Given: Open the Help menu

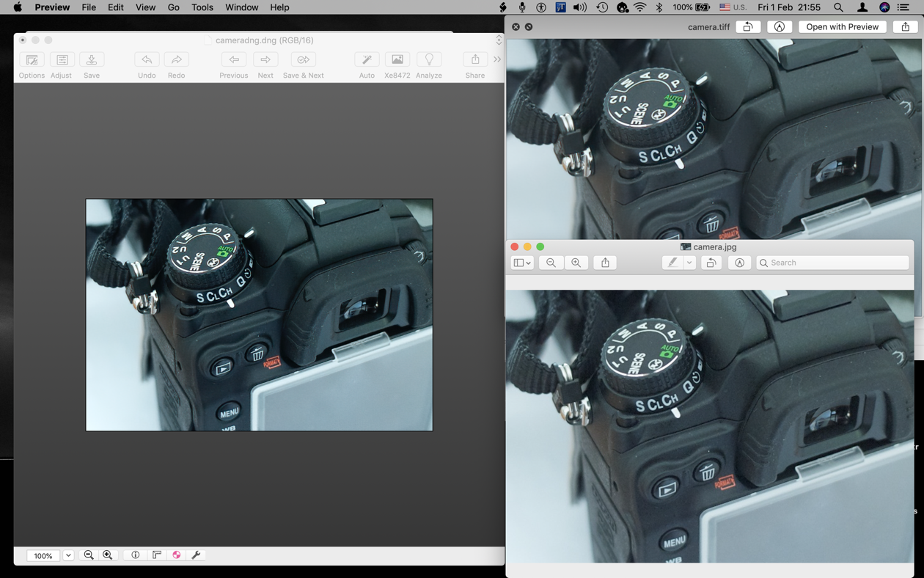Looking at the screenshot, I should [x=279, y=7].
